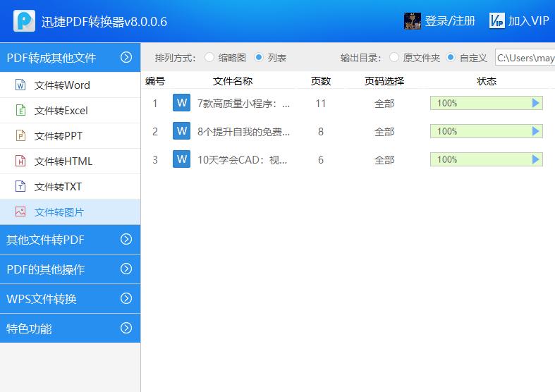The image size is (555, 392).
Task: Click the output path field C:\Users\may
Action: click(x=525, y=58)
